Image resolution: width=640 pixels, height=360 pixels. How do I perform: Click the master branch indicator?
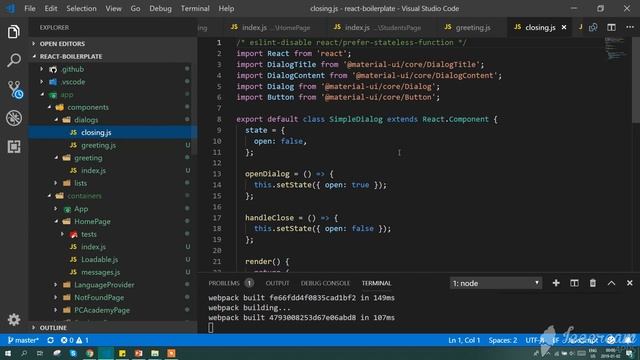[x=23, y=340]
